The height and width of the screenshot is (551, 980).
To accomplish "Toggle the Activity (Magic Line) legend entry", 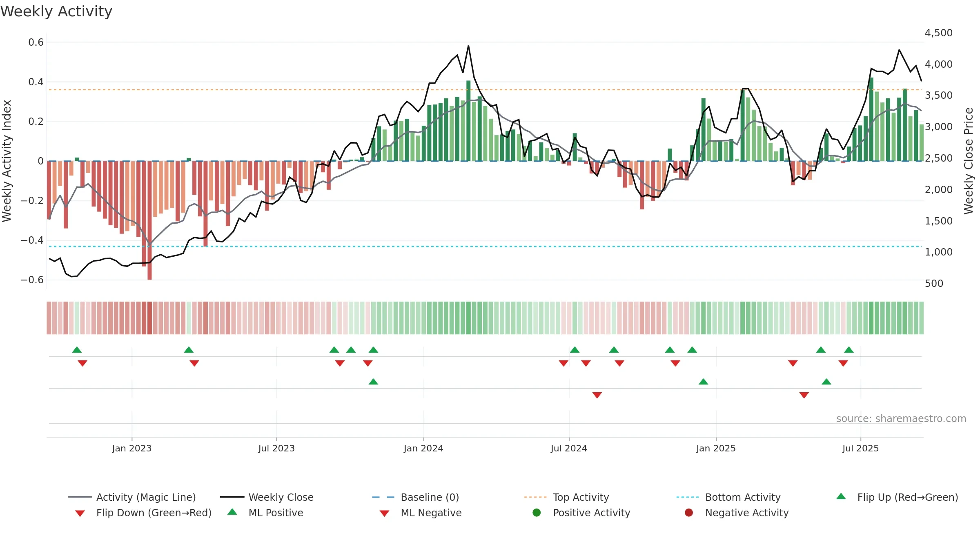I will [132, 497].
